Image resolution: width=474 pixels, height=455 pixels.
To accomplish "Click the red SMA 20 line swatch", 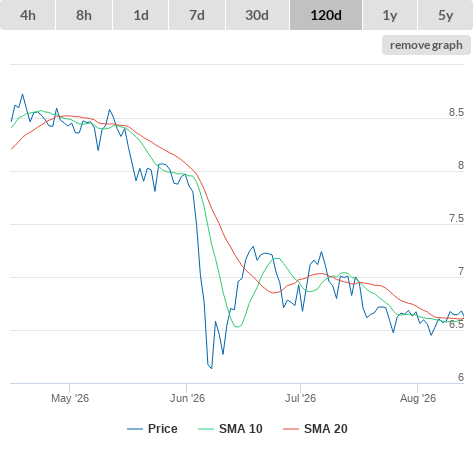I will [x=291, y=429].
